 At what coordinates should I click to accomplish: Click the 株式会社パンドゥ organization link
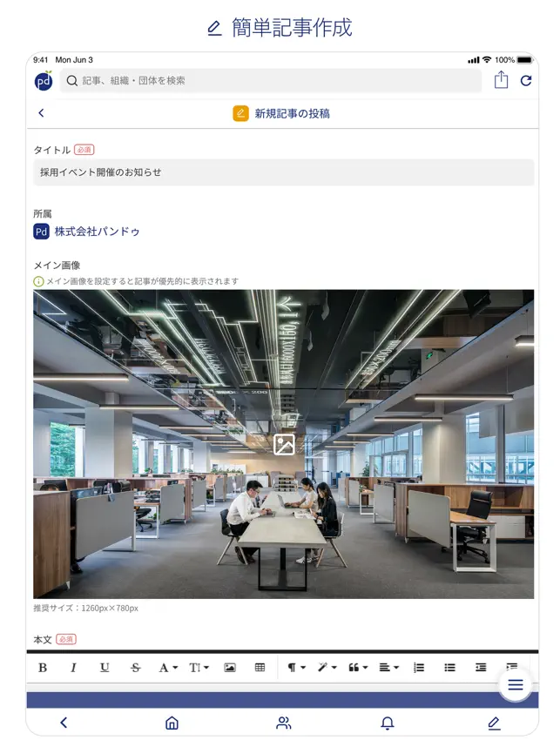pos(97,232)
